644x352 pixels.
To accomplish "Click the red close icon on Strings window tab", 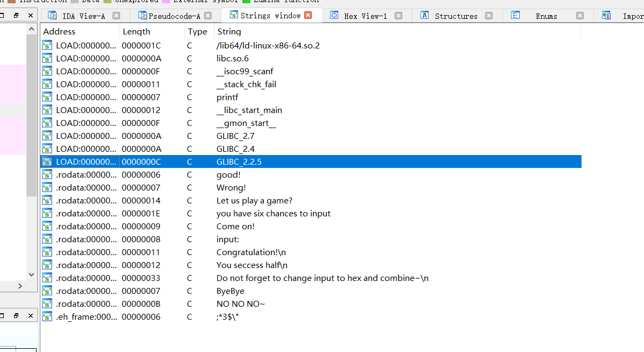I will click(308, 15).
